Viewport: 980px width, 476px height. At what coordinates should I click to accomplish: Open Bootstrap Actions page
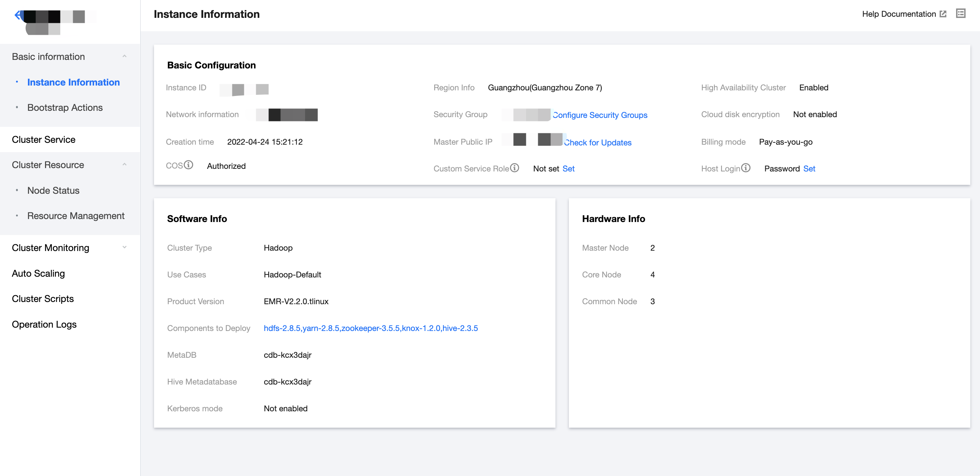pyautogui.click(x=65, y=107)
